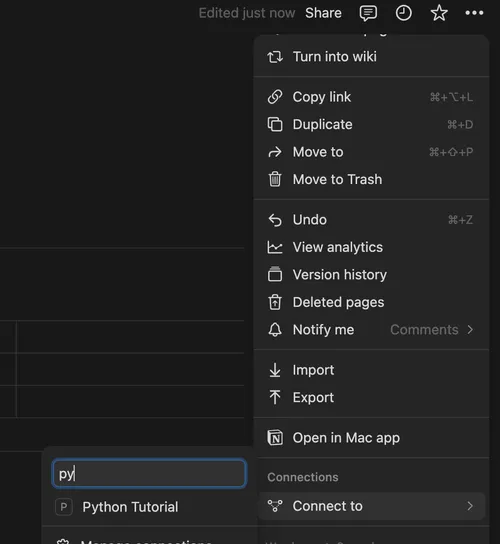Click the Copy link chain icon

(275, 97)
